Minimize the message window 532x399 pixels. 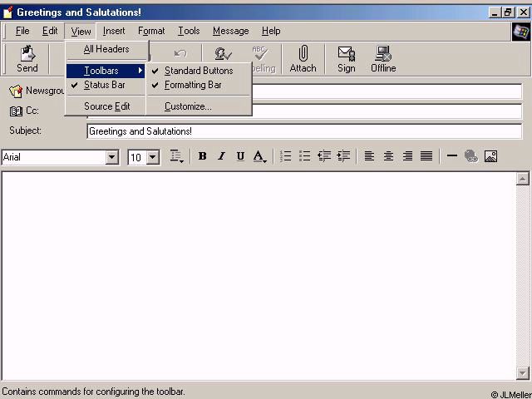(x=495, y=13)
